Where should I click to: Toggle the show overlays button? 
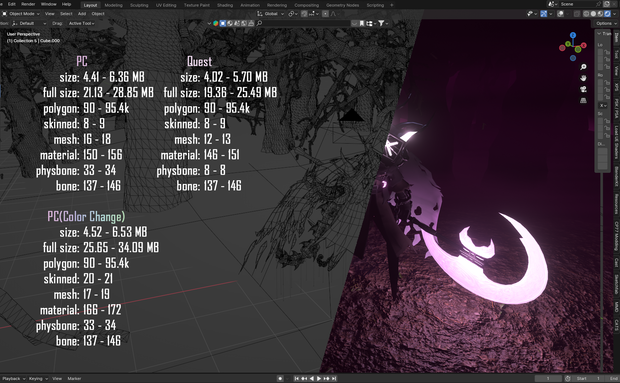pyautogui.click(x=560, y=14)
